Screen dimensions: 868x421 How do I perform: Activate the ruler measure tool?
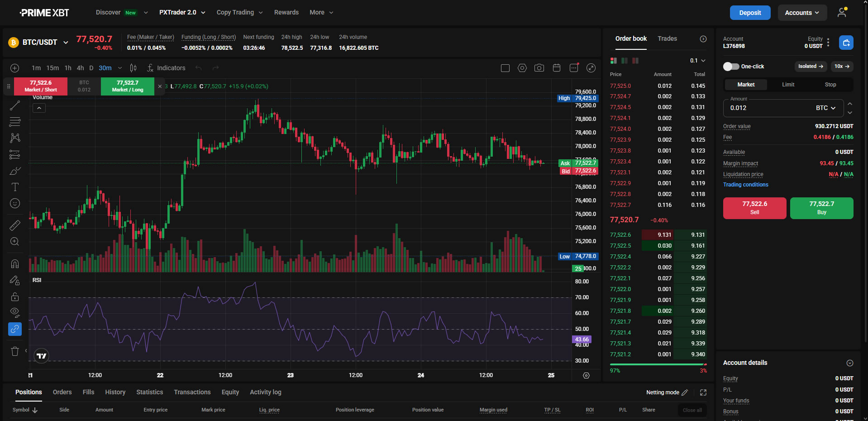click(15, 225)
